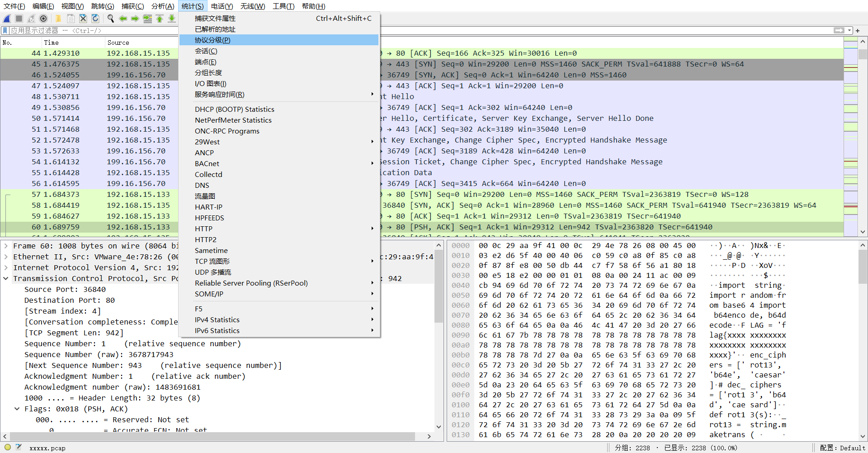Open I/O 图表(I) menu entry
Image resolution: width=868 pixels, height=453 pixels.
pyautogui.click(x=279, y=83)
